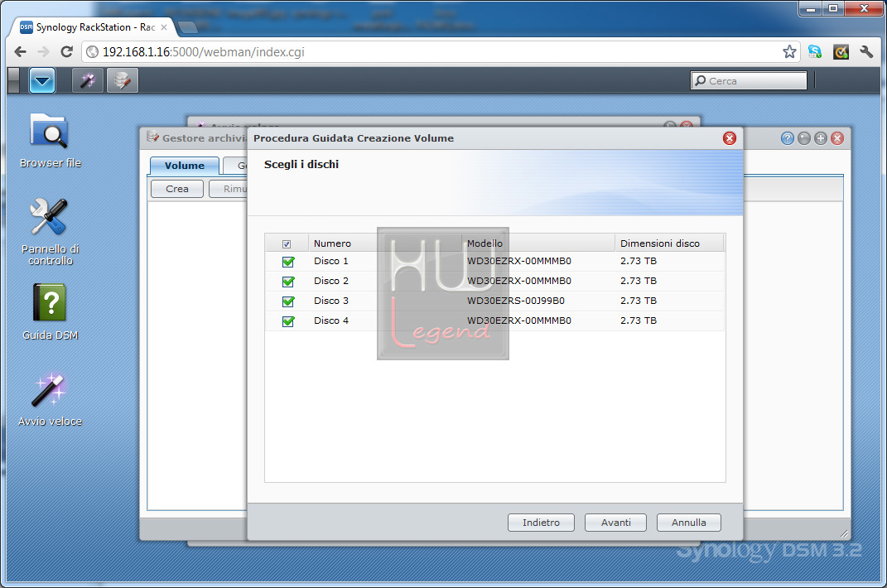
Task: Open the Guida DSM desktop icon
Action: pyautogui.click(x=51, y=312)
